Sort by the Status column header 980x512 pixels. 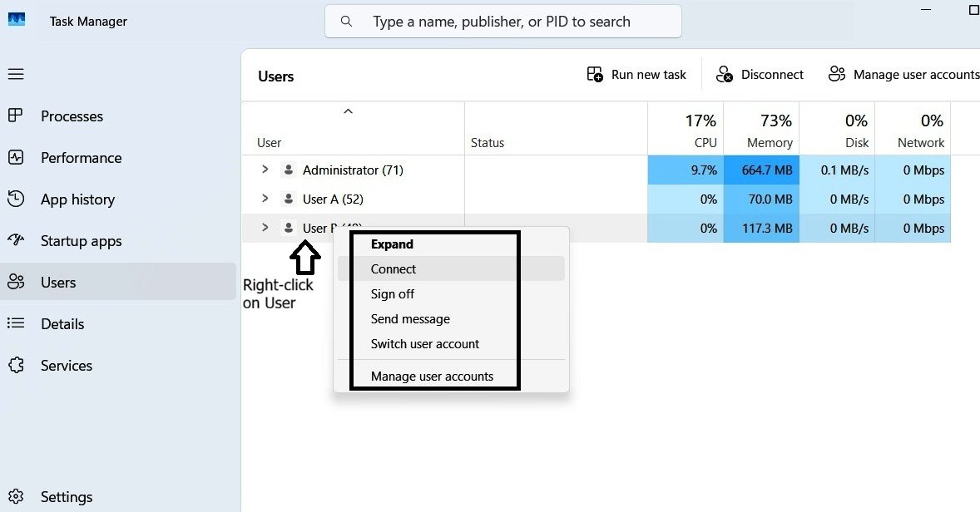click(557, 129)
